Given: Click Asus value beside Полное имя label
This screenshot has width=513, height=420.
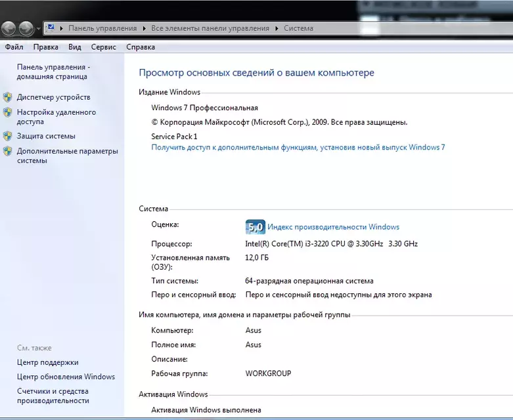Looking at the screenshot, I should click(254, 345).
